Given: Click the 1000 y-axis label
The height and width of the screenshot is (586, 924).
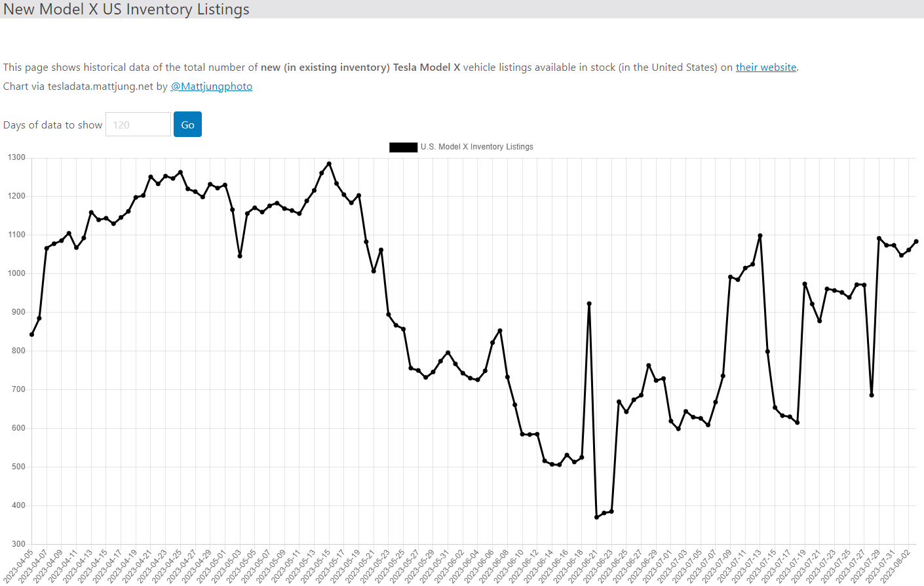Looking at the screenshot, I should point(17,273).
